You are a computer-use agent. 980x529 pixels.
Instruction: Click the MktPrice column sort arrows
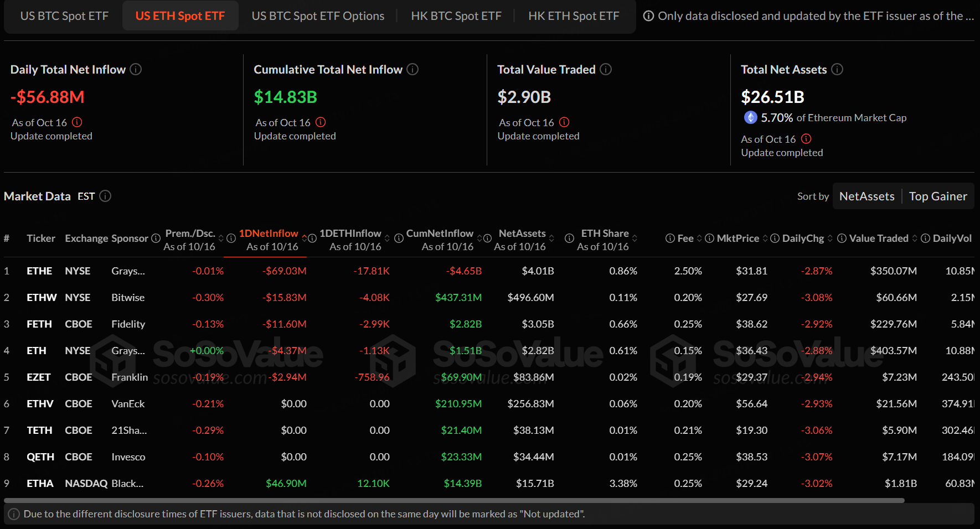point(765,238)
